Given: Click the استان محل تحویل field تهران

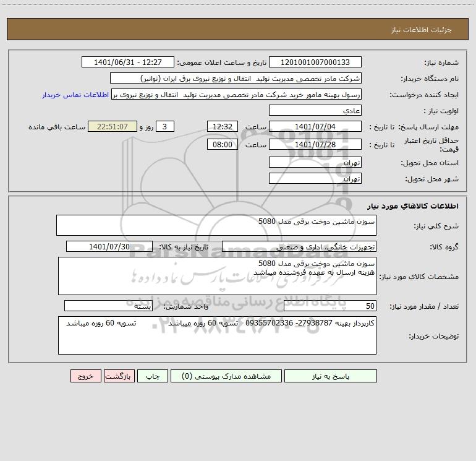Looking at the screenshot, I should 315,162.
